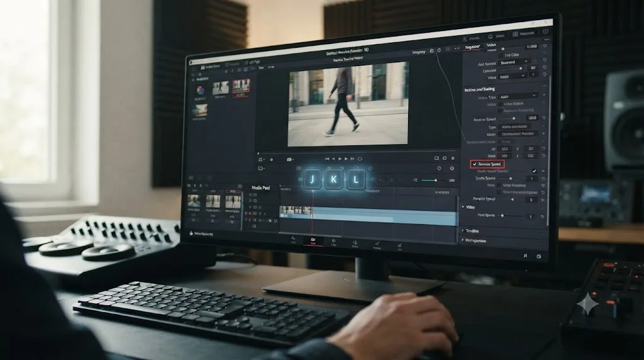The image size is (644, 360).
Task: Tick the first checkbox of the pair below the 1 slider
Action: tap(500, 186)
